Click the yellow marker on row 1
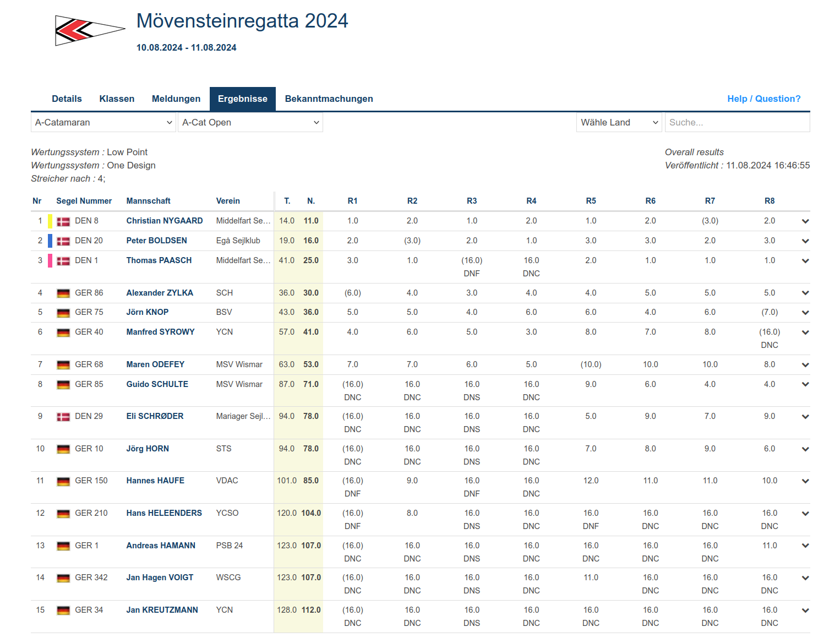Viewport: 840px width, 643px height. pyautogui.click(x=50, y=221)
